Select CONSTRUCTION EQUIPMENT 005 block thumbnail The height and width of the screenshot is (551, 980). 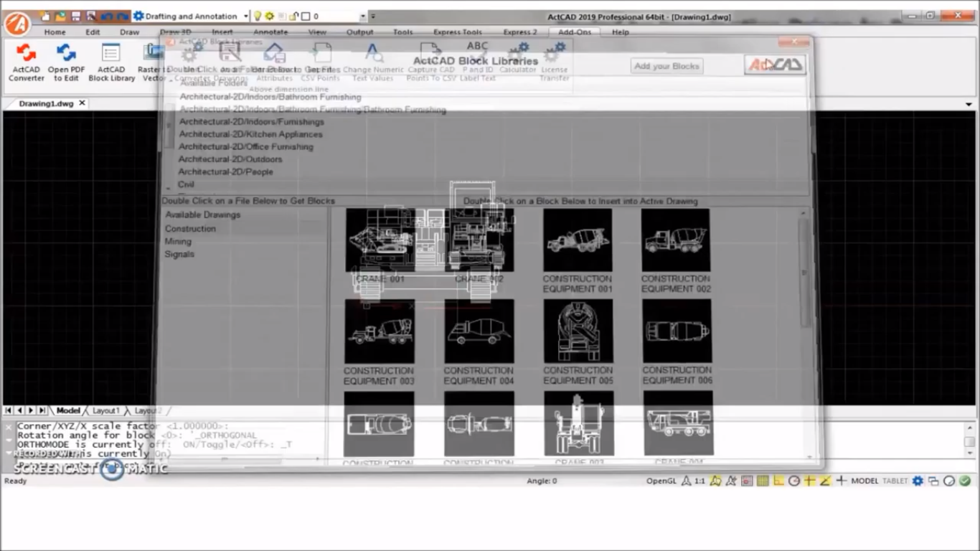[x=578, y=331]
